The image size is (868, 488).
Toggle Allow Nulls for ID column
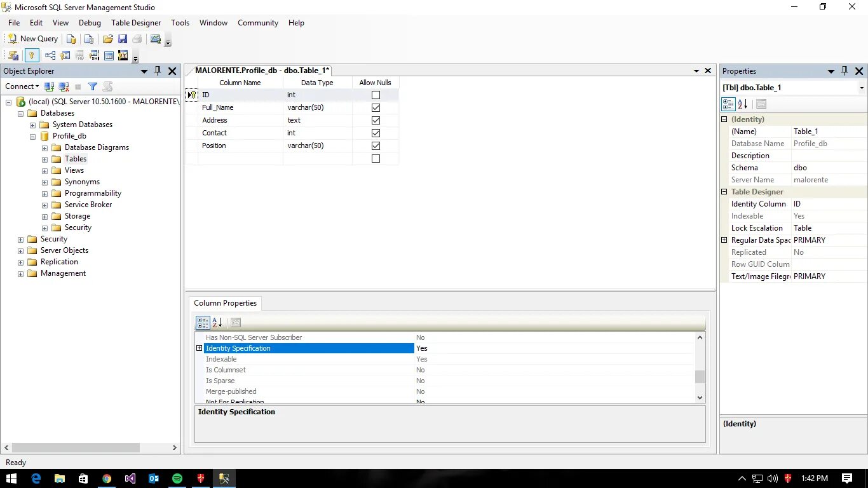point(376,95)
